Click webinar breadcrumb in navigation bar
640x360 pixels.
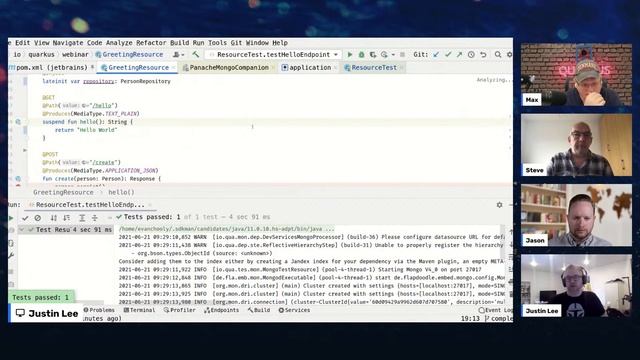75,54
